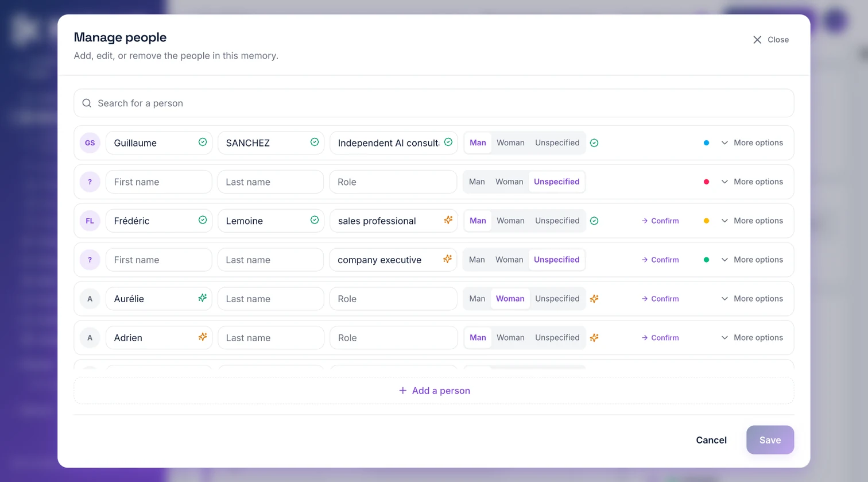Click the verified checkmark in the Guillaume field

click(203, 142)
